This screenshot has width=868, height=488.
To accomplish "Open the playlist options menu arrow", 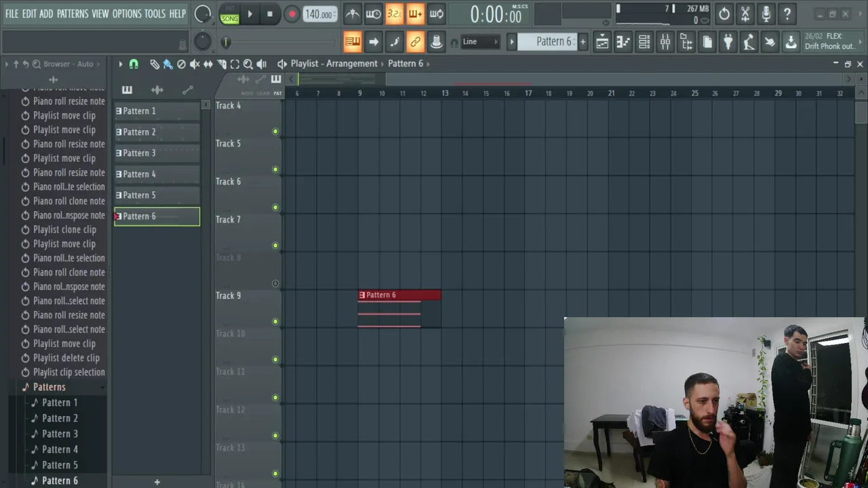I will (x=120, y=64).
